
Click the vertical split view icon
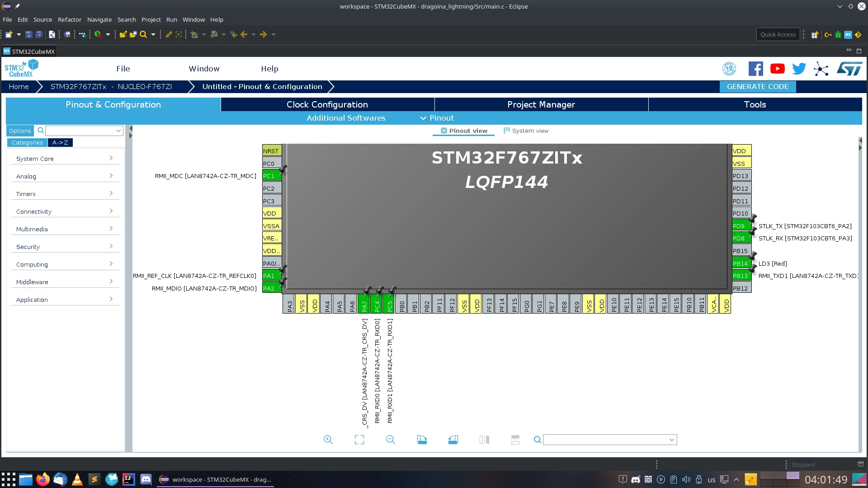[484, 440]
